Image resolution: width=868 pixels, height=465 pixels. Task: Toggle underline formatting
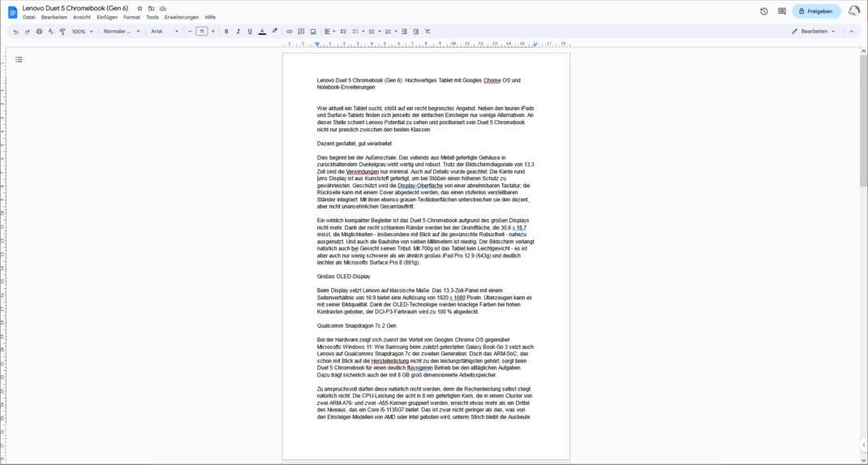coord(250,32)
